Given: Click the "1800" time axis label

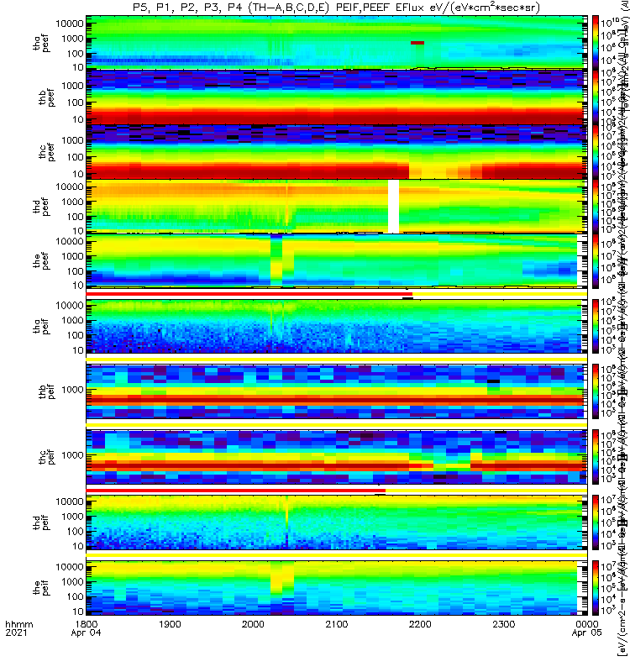Looking at the screenshot, I should (87, 624).
